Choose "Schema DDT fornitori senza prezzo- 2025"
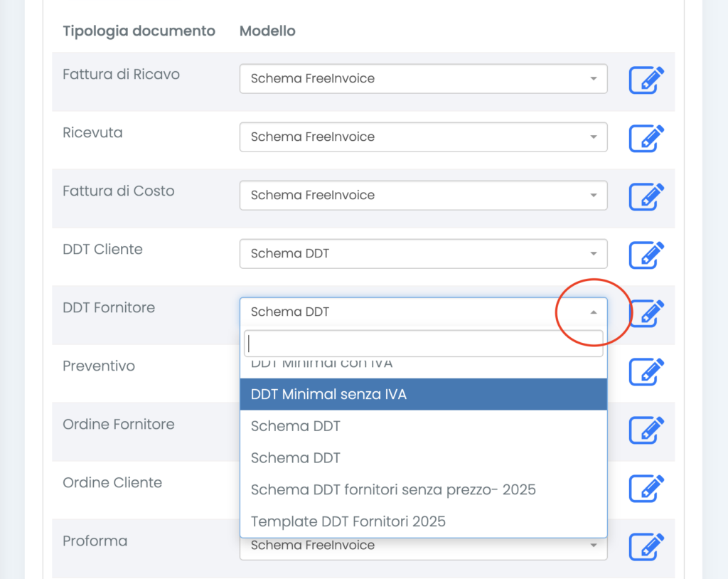This screenshot has height=579, width=728. coord(423,489)
